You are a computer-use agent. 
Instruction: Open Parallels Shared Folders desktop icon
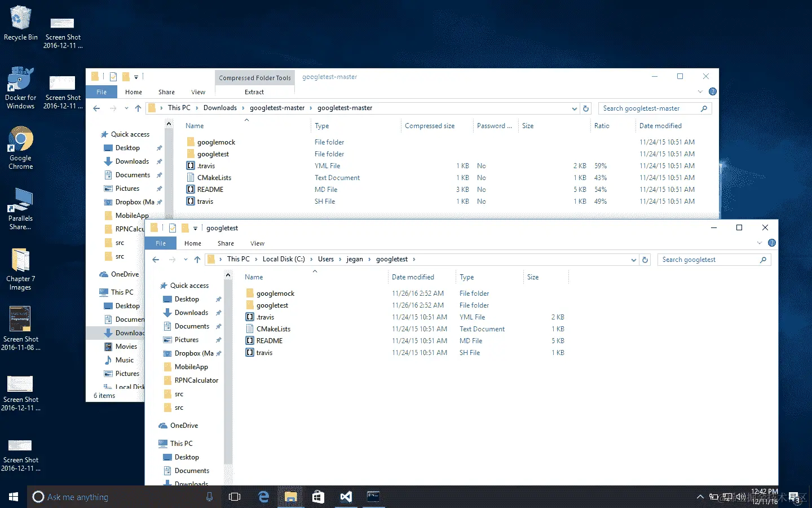(21, 209)
